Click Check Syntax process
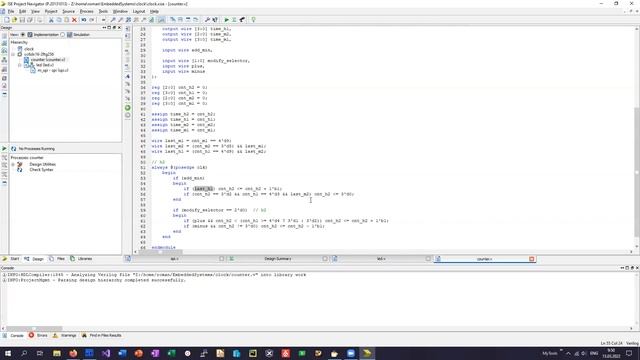Image resolution: width=640 pixels, height=360 pixels. [x=41, y=169]
